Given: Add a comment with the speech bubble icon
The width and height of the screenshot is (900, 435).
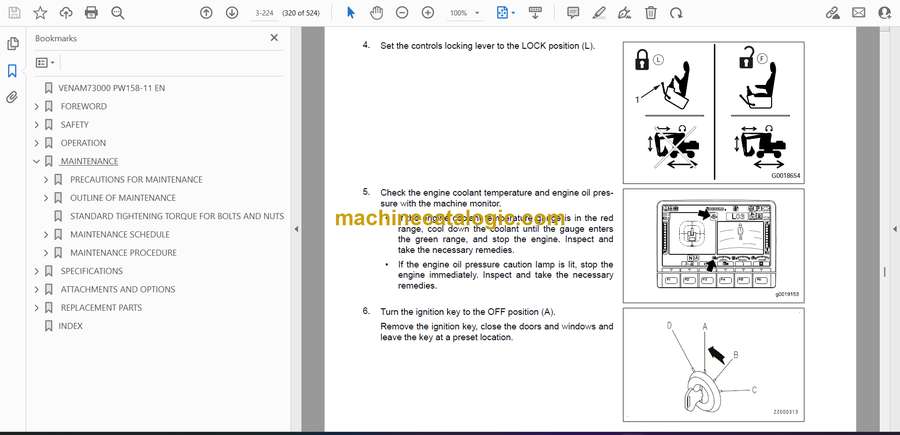Looking at the screenshot, I should tap(573, 13).
